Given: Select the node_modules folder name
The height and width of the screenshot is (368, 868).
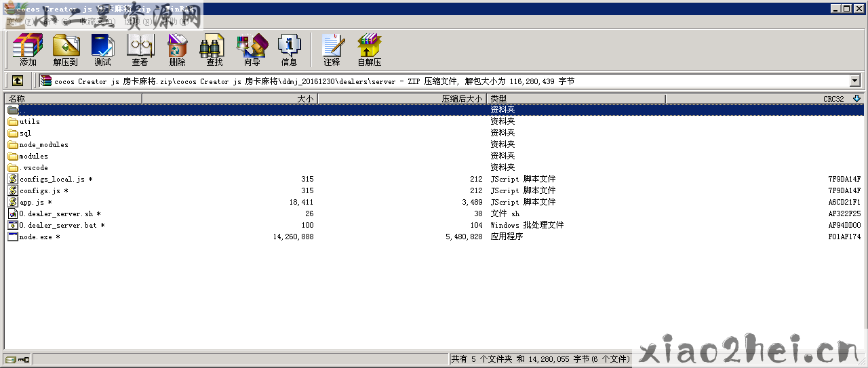Looking at the screenshot, I should pyautogui.click(x=44, y=144).
